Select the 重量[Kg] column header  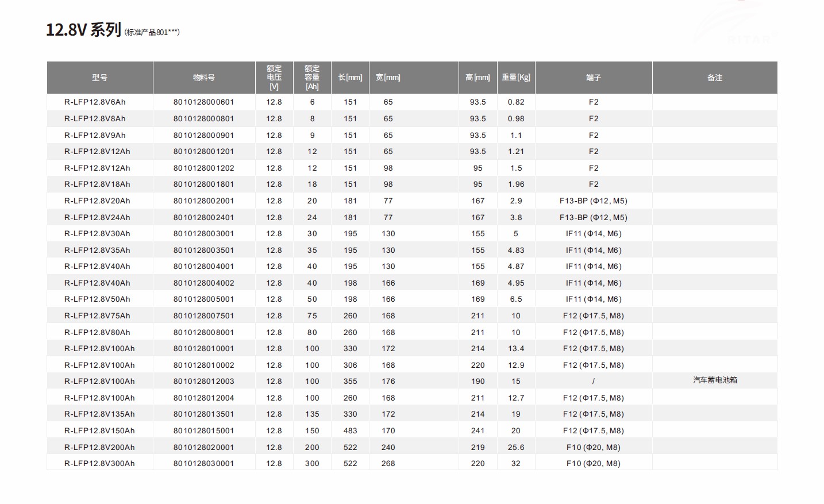pos(515,78)
